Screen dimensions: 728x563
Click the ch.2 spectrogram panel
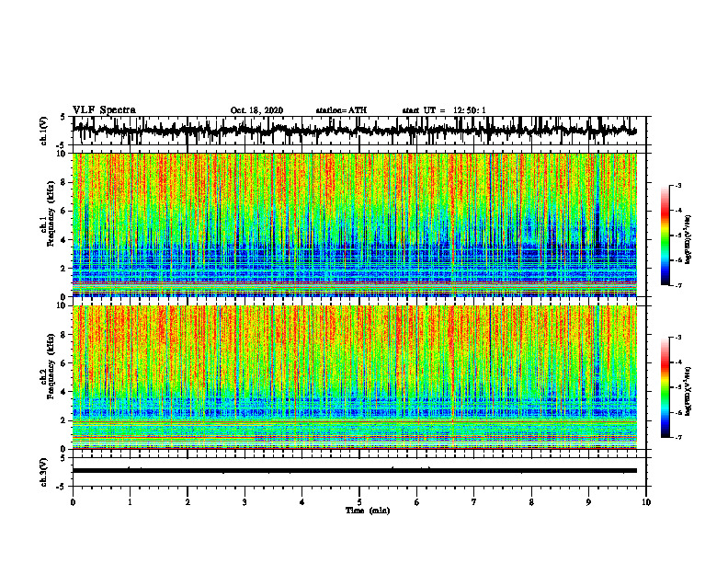(x=355, y=377)
